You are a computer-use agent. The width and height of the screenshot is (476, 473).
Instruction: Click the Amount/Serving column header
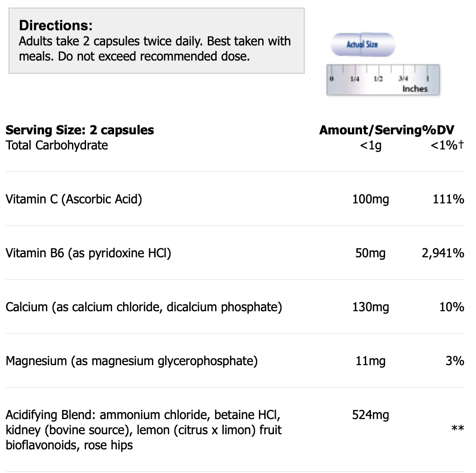click(x=370, y=130)
